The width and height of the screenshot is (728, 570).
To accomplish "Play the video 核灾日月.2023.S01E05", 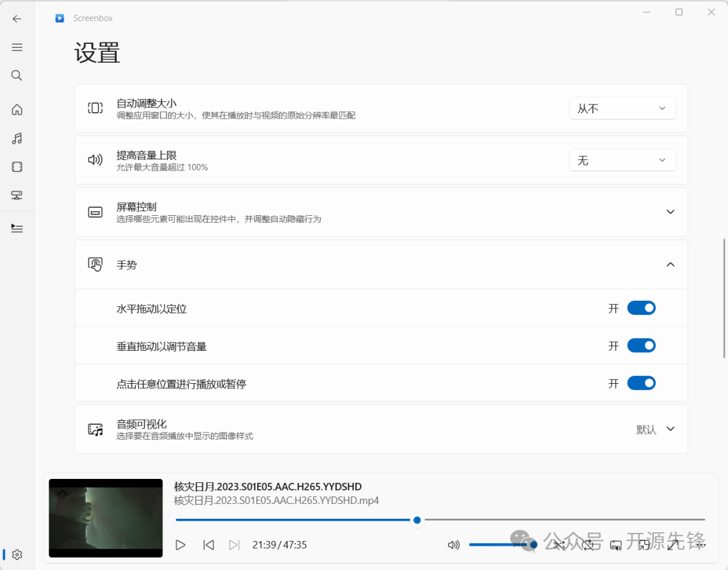I will (x=180, y=544).
